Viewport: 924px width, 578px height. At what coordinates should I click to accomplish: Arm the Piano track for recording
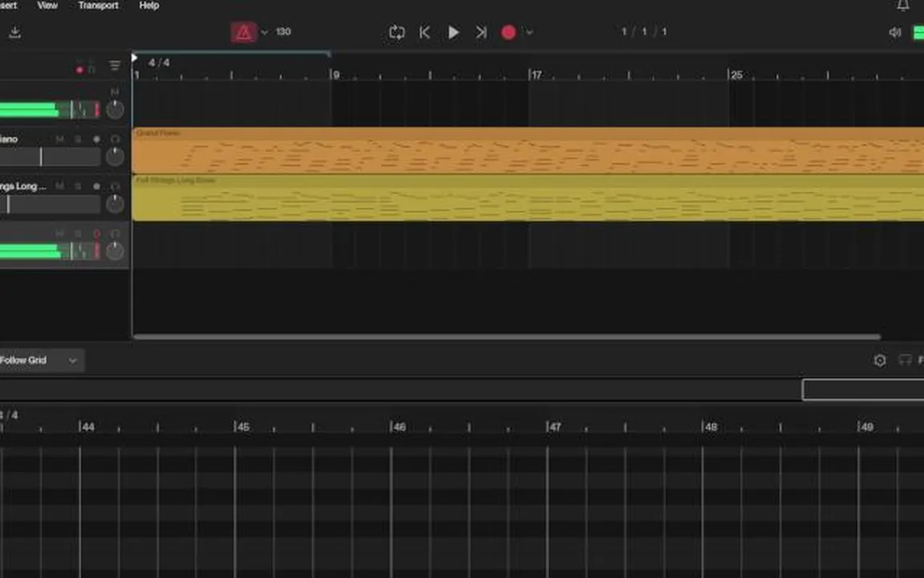pos(96,139)
